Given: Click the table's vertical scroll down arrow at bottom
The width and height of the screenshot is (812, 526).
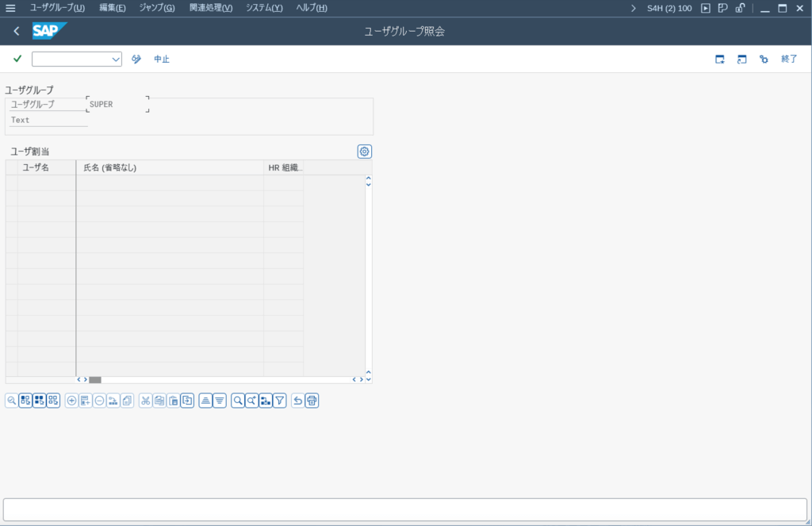Looking at the screenshot, I should (x=368, y=379).
